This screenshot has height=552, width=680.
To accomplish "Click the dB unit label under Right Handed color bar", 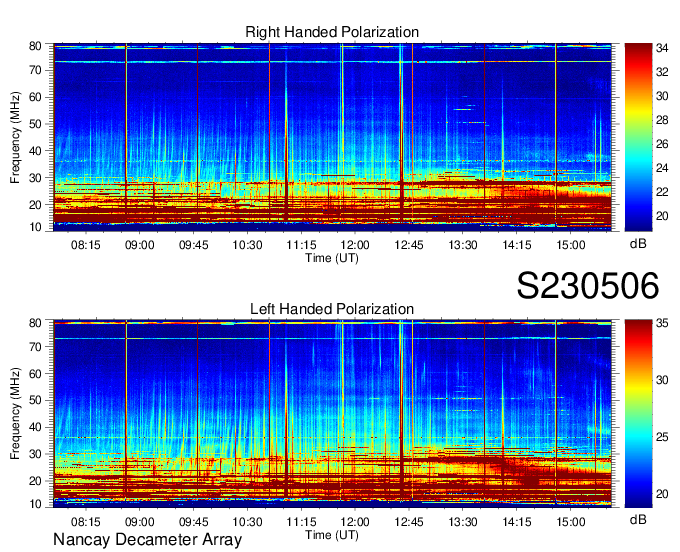I will click(x=638, y=244).
